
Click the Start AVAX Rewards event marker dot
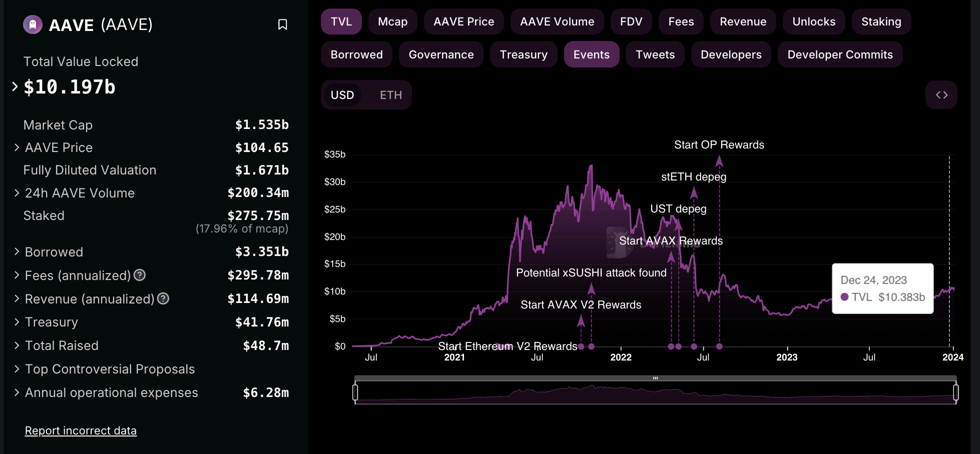(x=671, y=346)
